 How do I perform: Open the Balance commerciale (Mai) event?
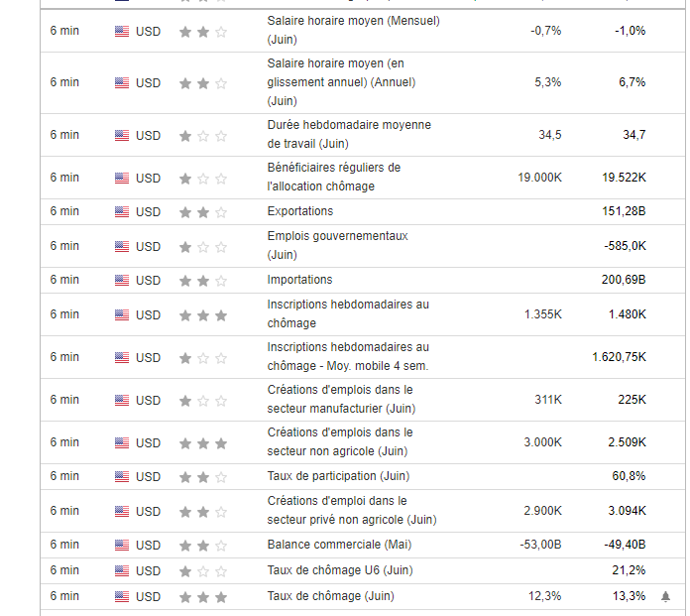pos(339,545)
